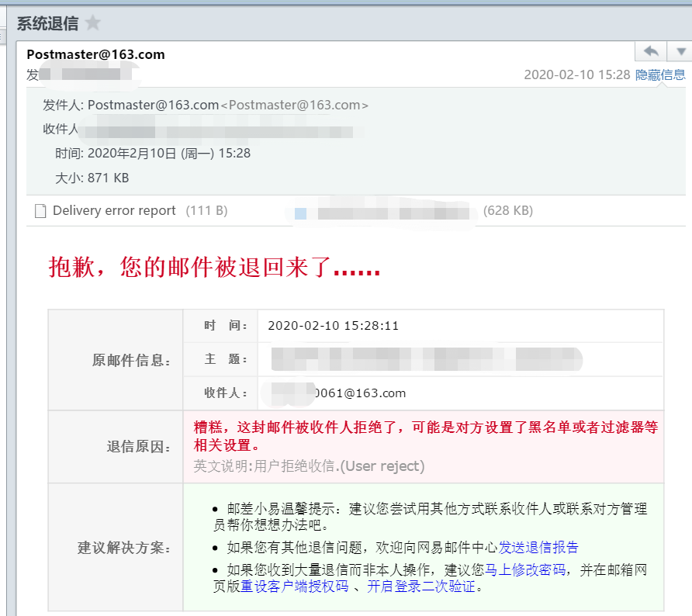Screen dimensions: 692x616
Task: Select the 时间 2020年2月10日 (周一) 15:28 line
Action: pos(153,153)
